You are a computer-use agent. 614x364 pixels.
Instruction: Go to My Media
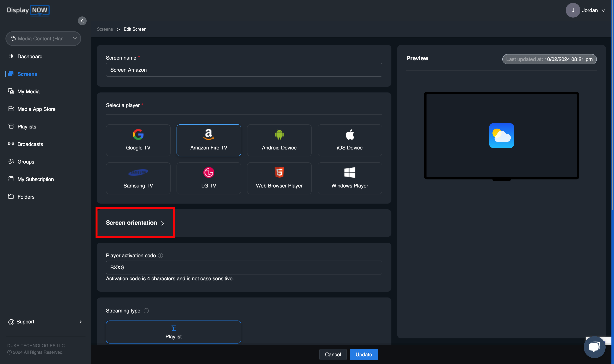click(x=29, y=91)
